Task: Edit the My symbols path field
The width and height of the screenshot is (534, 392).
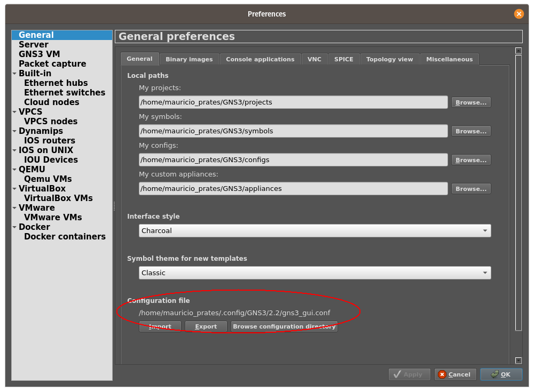Action: pos(293,131)
